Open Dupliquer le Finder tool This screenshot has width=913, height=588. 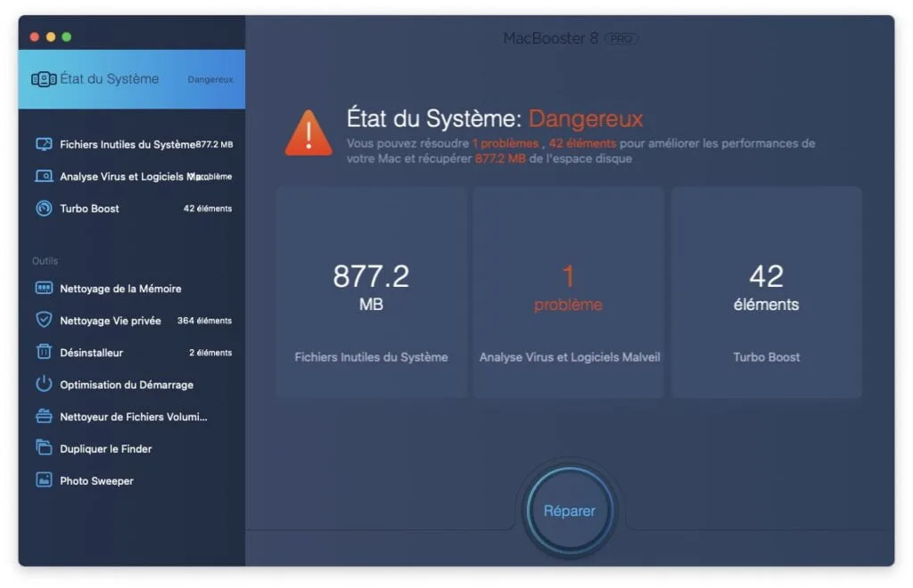coord(134,448)
